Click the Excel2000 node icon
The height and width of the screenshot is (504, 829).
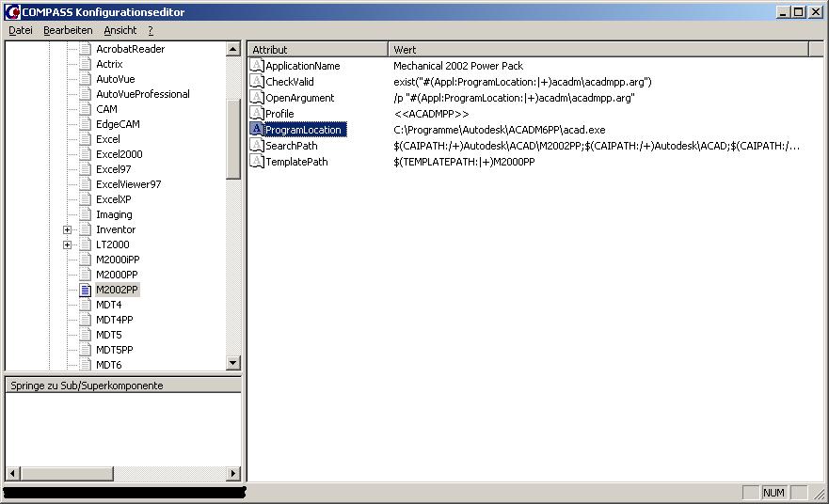pyautogui.click(x=86, y=154)
